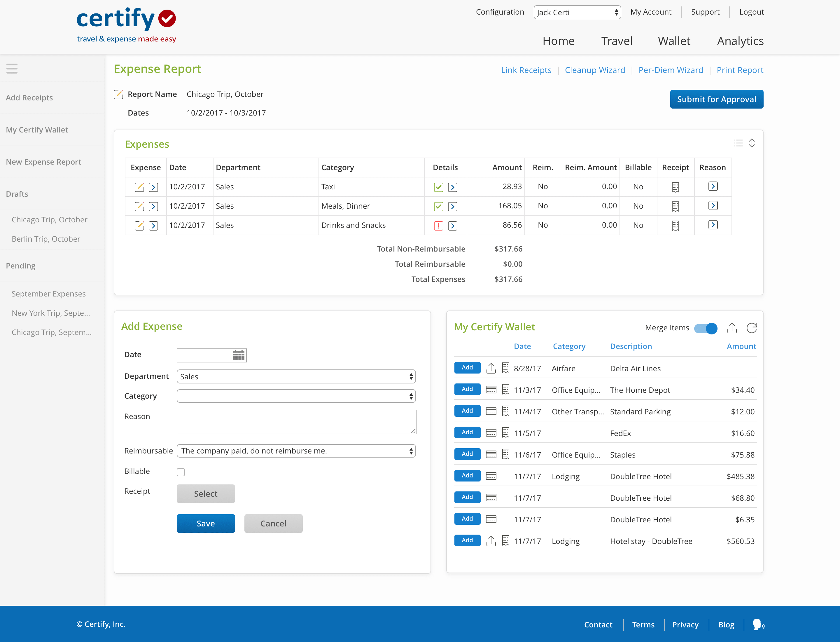Viewport: 840px width, 642px height.
Task: Open the sidebar hamburger menu
Action: coord(12,68)
